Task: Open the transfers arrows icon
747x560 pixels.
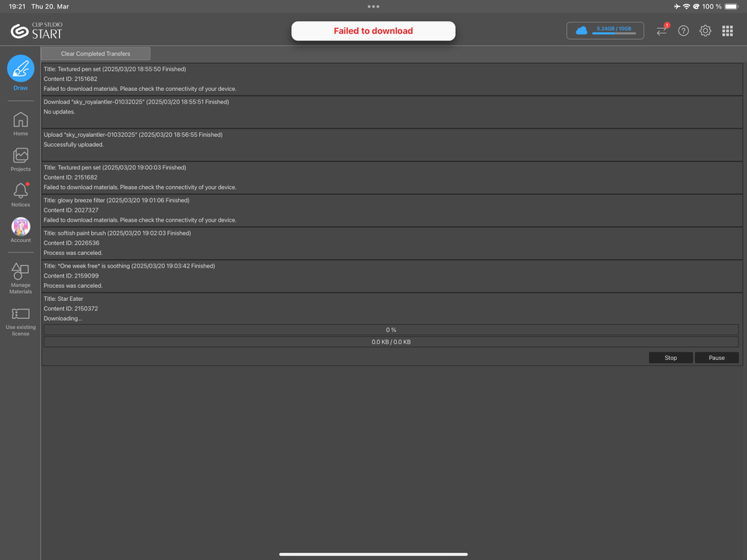Action: click(x=661, y=30)
